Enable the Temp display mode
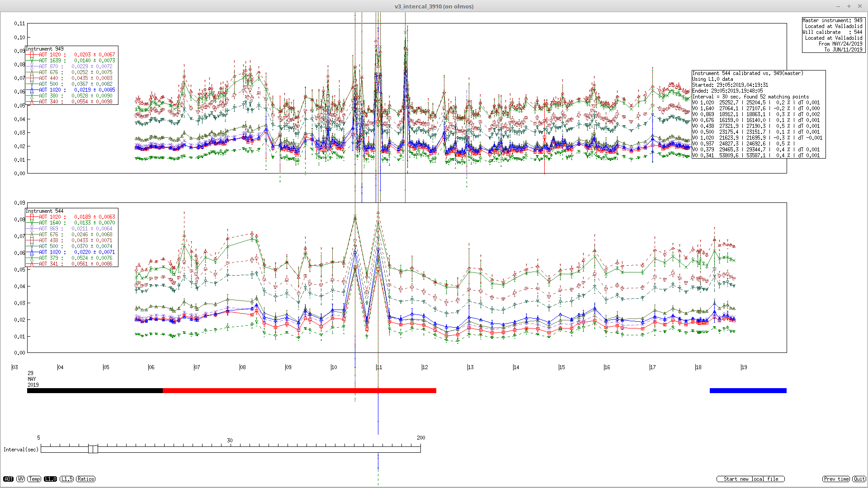Image resolution: width=868 pixels, height=488 pixels. point(34,479)
